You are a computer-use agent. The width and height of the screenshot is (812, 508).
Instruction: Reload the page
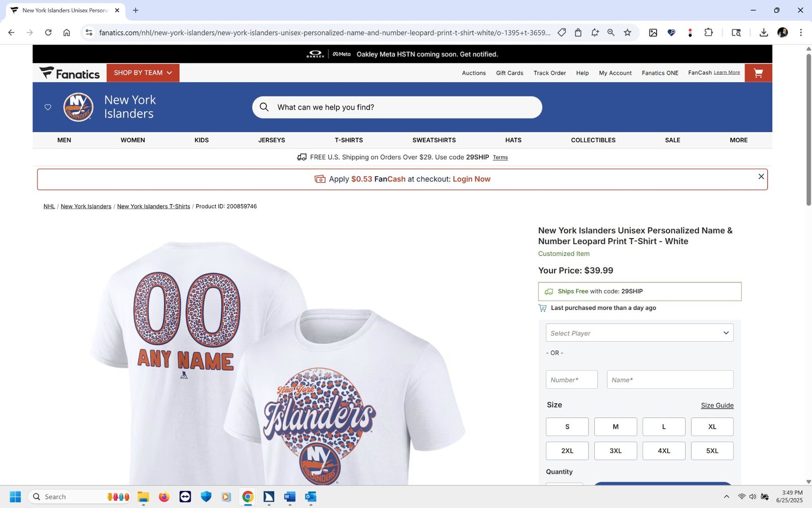pos(48,33)
